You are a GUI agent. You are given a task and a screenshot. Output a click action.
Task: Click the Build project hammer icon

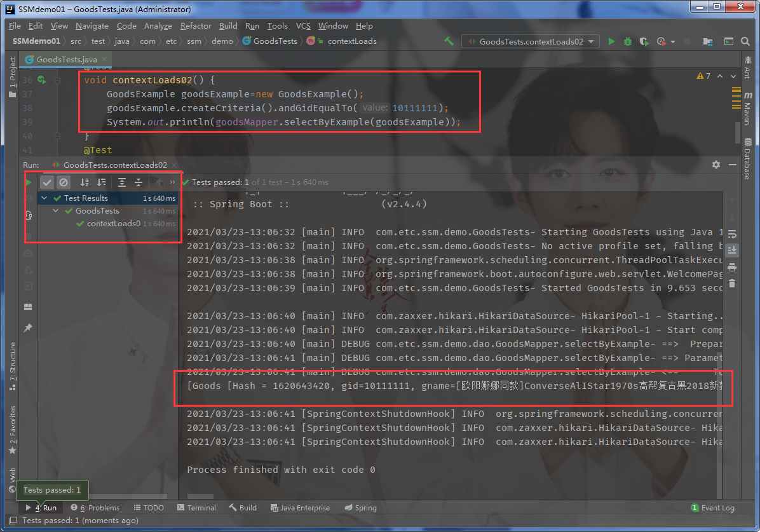(449, 42)
